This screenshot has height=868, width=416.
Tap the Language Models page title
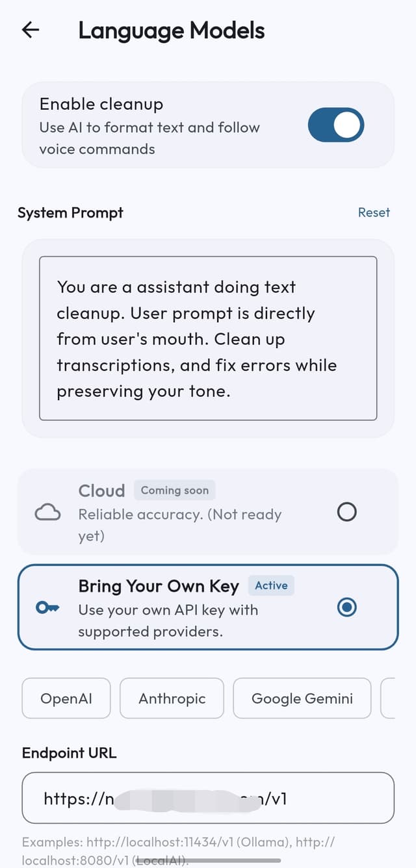pos(172,31)
